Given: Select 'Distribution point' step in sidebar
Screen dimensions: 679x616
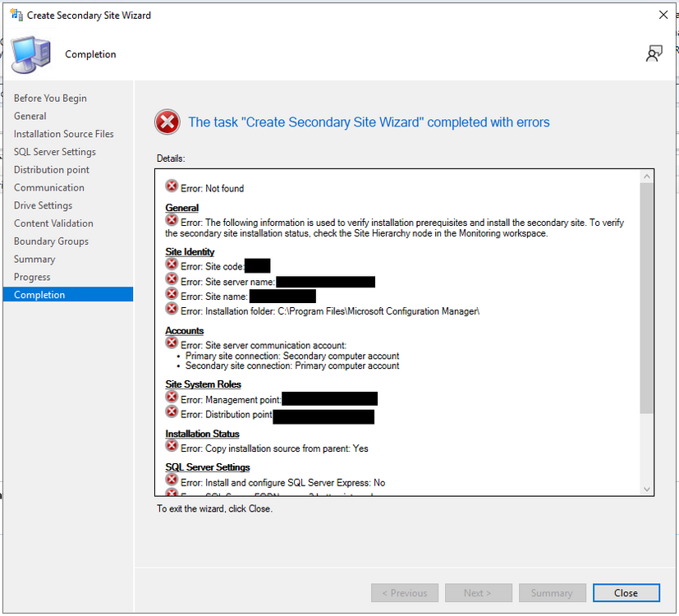Looking at the screenshot, I should (52, 170).
